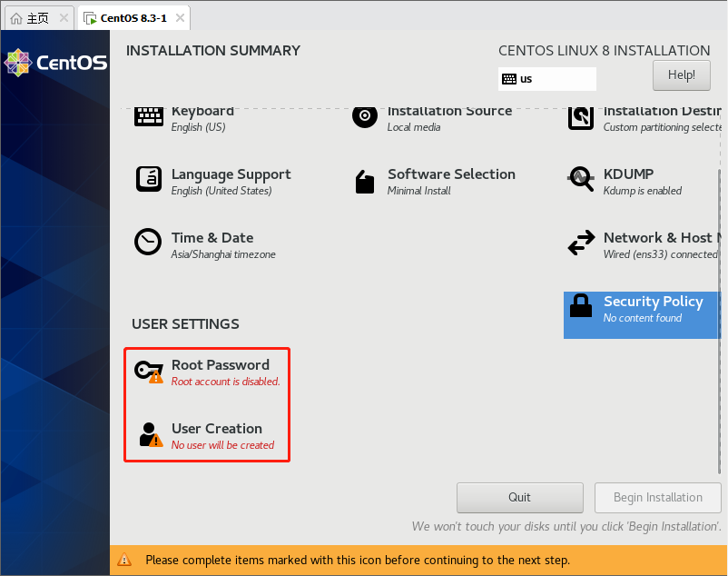Open the Security Policy spoke
The image size is (728, 576).
click(642, 315)
